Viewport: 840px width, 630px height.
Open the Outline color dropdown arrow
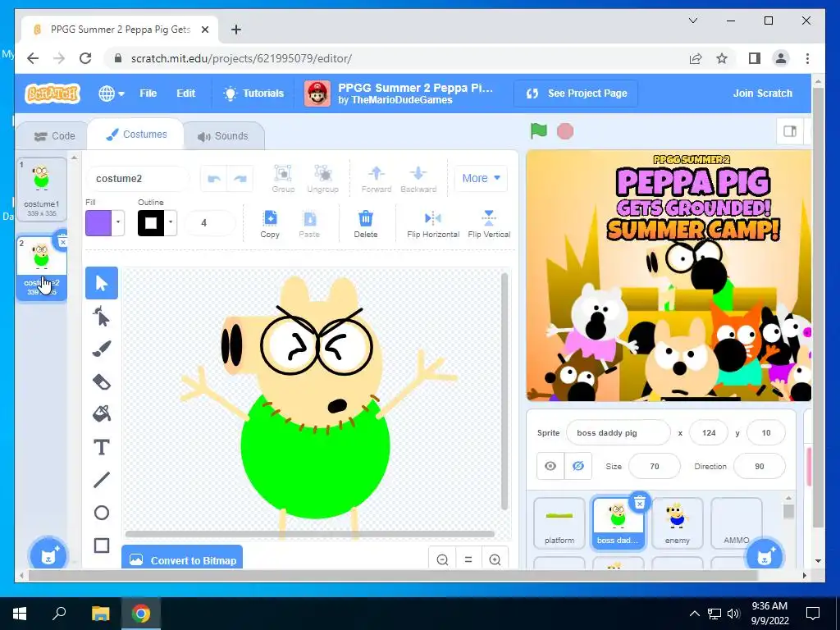click(x=171, y=223)
